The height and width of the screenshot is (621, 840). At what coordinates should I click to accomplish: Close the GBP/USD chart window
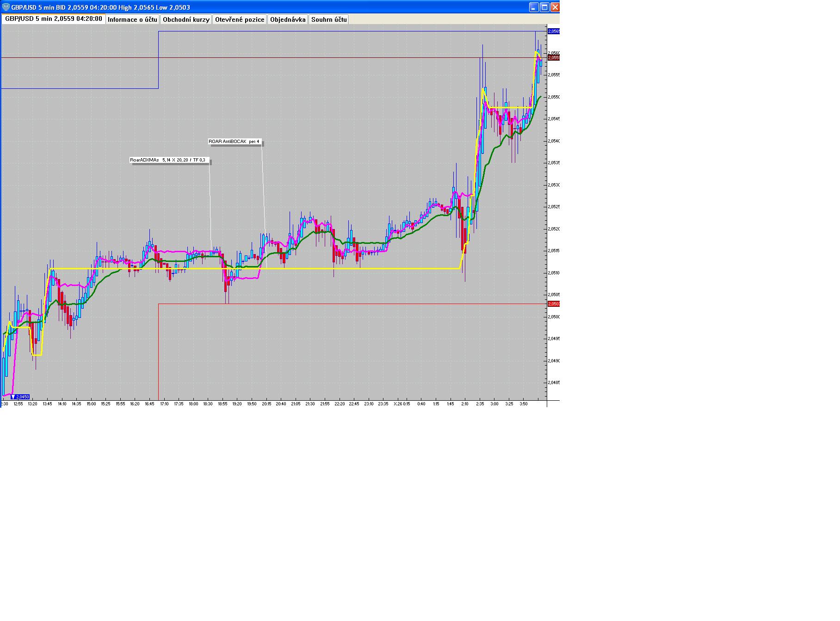click(555, 7)
